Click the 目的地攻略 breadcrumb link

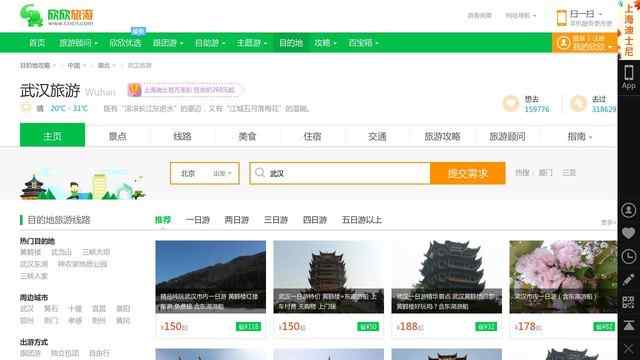click(35, 65)
